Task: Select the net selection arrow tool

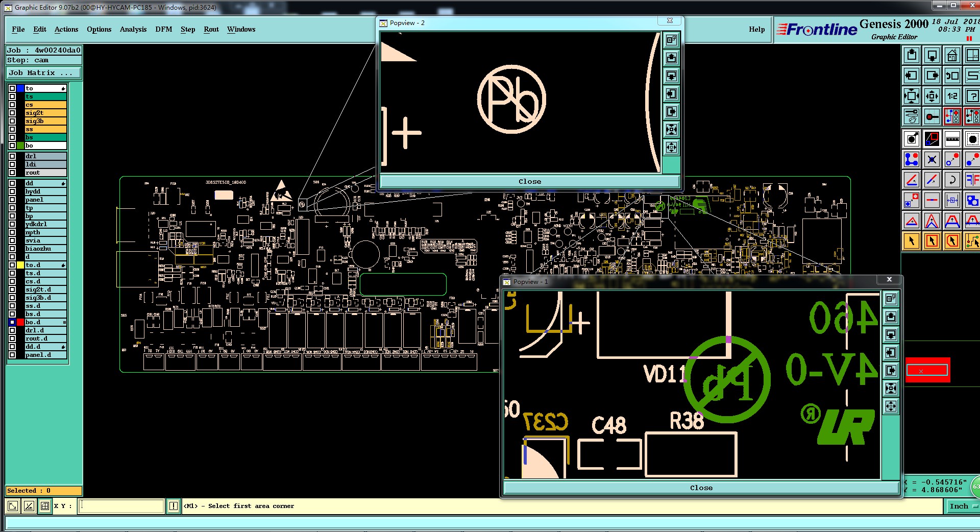Action: coord(972,241)
